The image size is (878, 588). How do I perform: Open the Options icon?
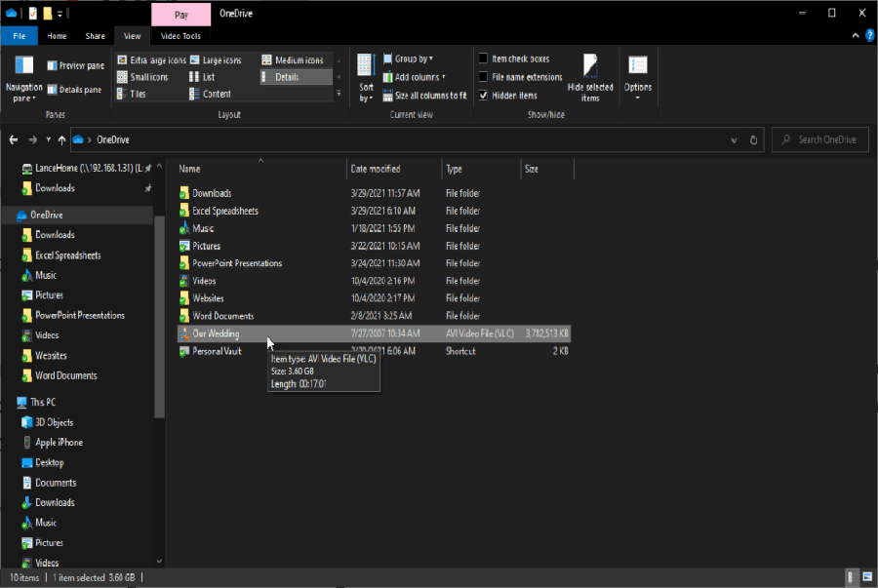click(638, 65)
